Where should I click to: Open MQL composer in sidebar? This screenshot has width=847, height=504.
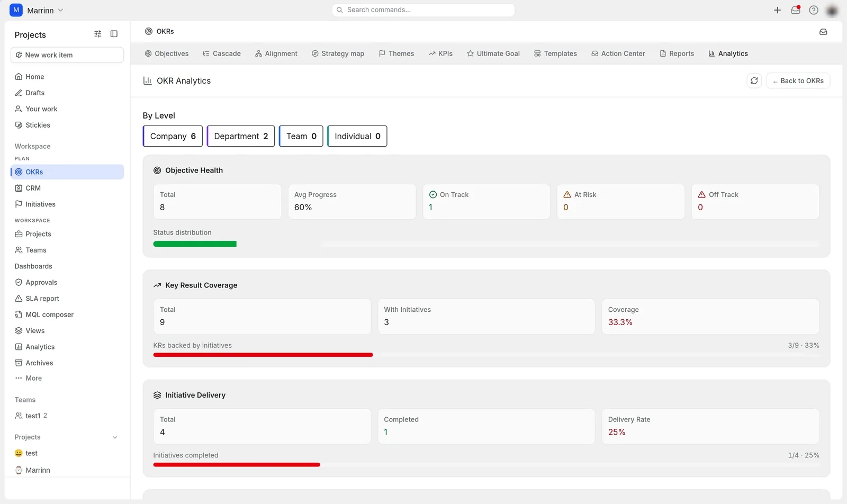67,314
